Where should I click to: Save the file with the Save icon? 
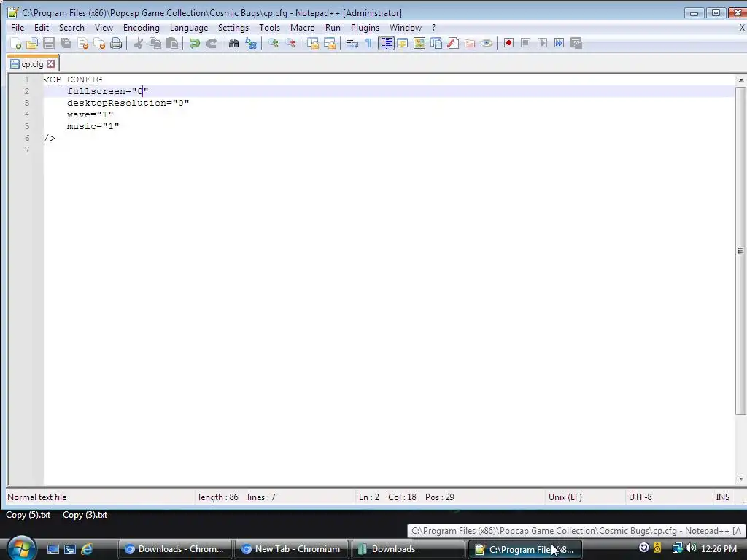tap(49, 43)
